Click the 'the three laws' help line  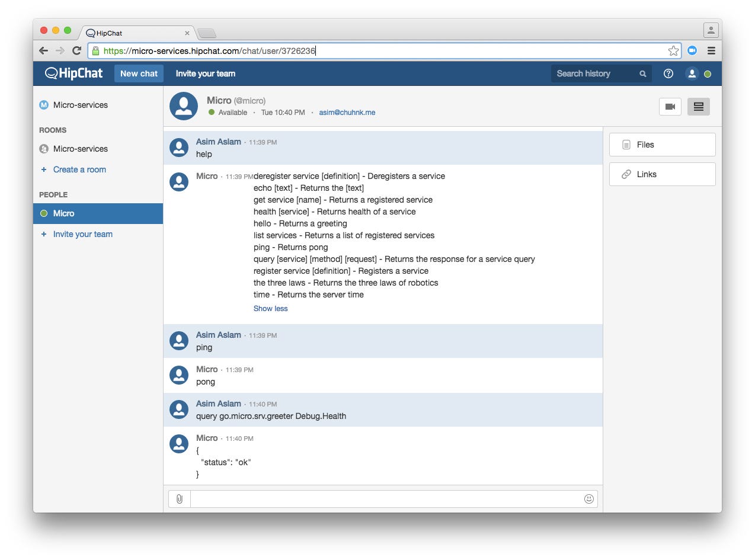(x=346, y=283)
